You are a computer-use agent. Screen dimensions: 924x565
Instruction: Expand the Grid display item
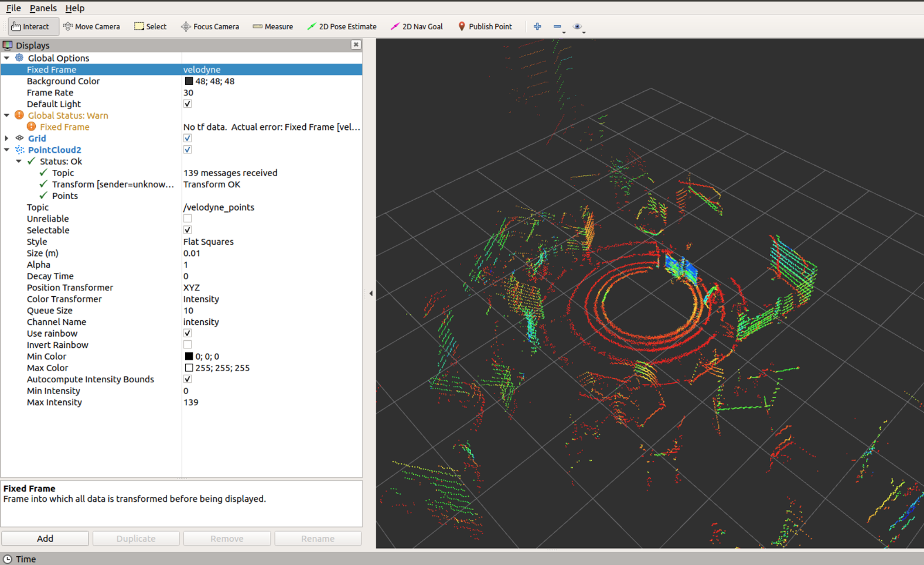pos(7,139)
